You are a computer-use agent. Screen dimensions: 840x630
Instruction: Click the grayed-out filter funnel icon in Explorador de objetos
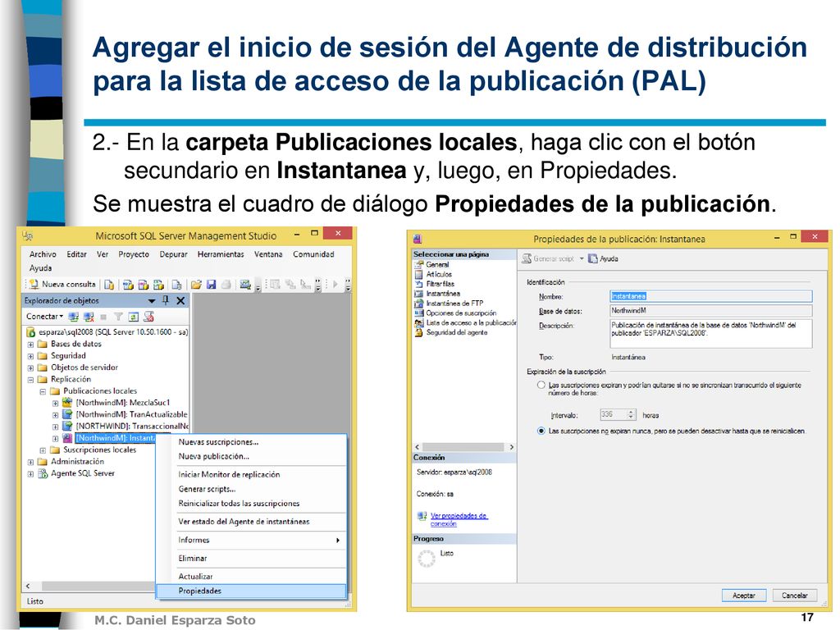pyautogui.click(x=118, y=317)
